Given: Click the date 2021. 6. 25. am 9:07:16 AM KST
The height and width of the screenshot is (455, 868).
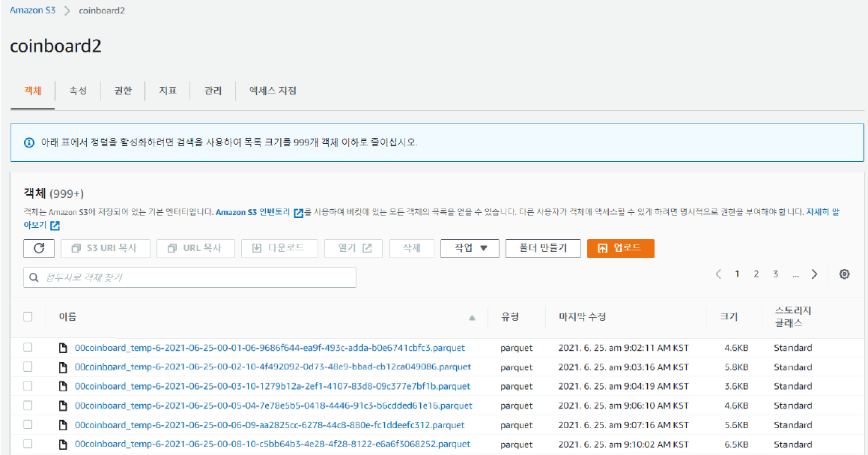Looking at the screenshot, I should (x=623, y=425).
